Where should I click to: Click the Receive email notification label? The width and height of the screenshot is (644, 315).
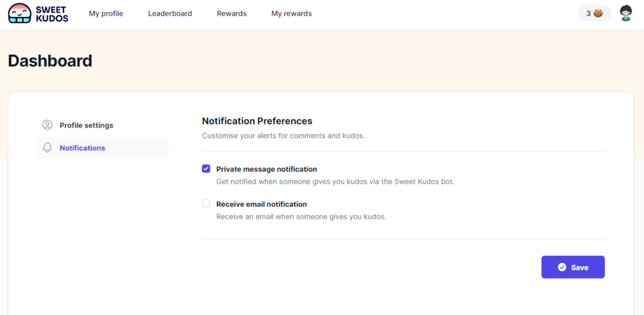click(262, 204)
